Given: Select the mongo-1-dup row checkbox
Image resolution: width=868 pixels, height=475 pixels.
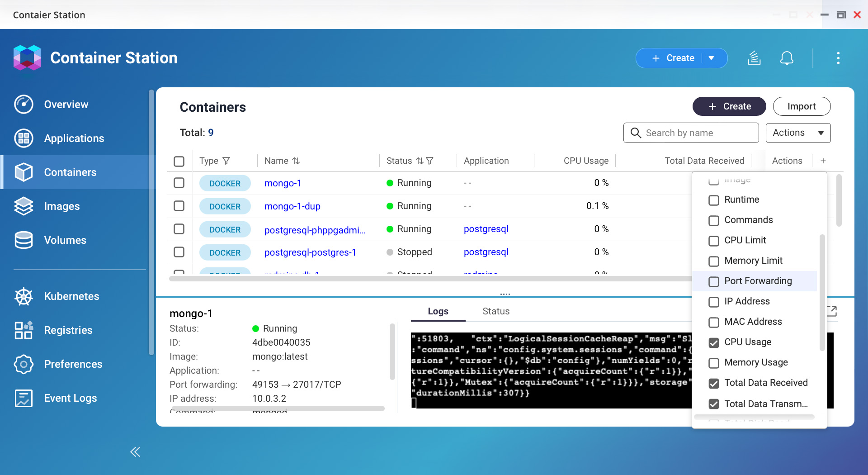Looking at the screenshot, I should [179, 206].
